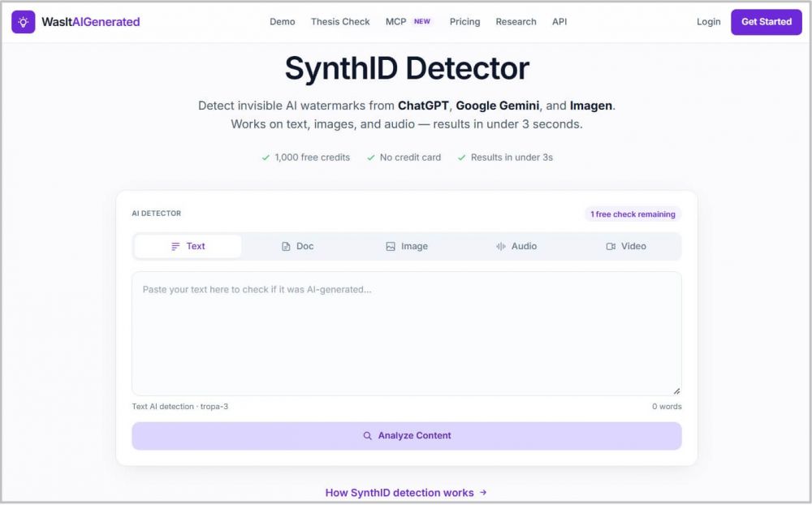Go to Thesis Check page
This screenshot has height=505, width=812.
(340, 22)
